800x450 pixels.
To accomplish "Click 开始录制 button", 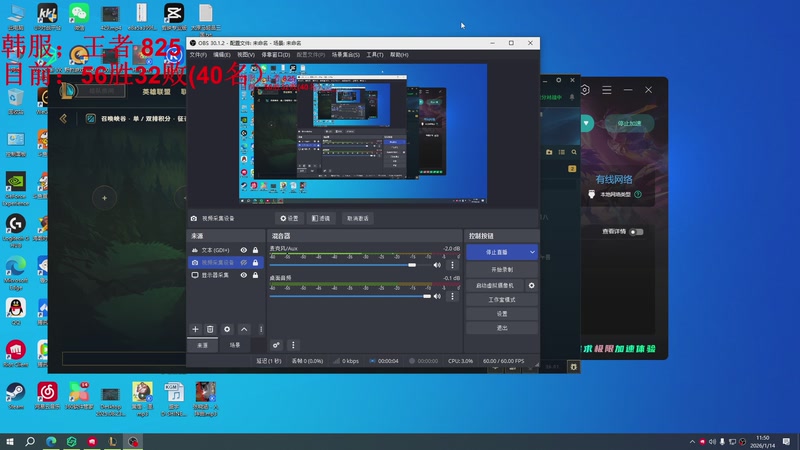I will click(x=502, y=269).
